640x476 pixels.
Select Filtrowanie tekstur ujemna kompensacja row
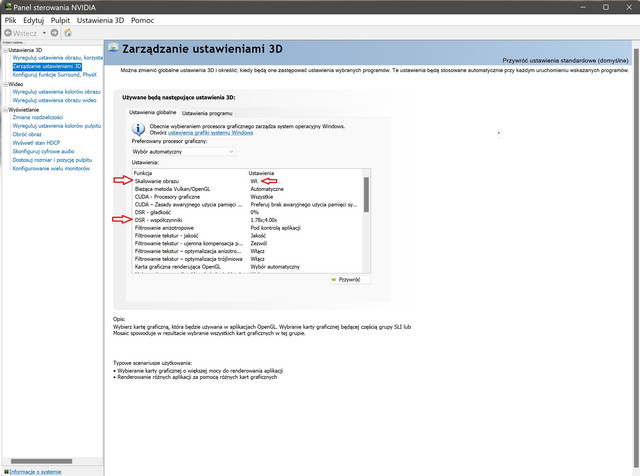pos(248,243)
